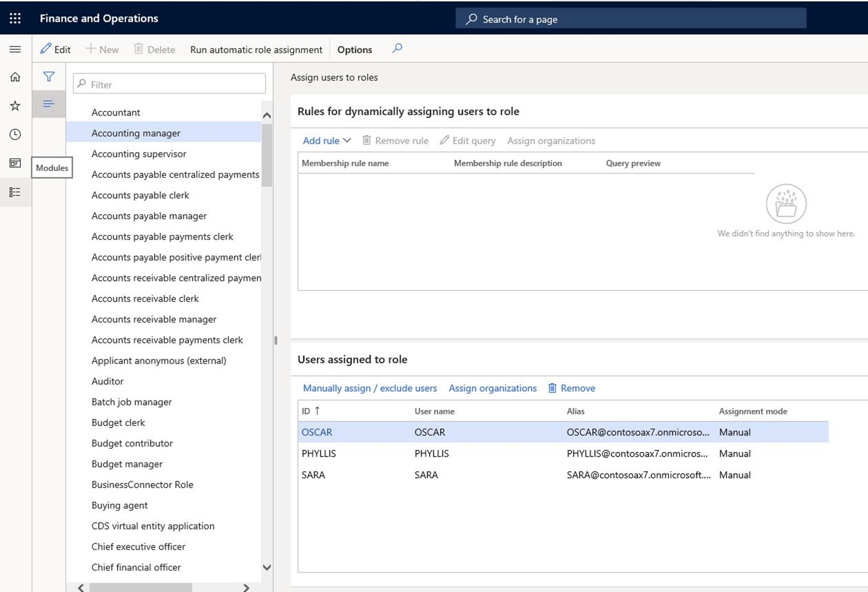Click the toolbar search magnifier icon
The image size is (868, 592).
coord(397,49)
